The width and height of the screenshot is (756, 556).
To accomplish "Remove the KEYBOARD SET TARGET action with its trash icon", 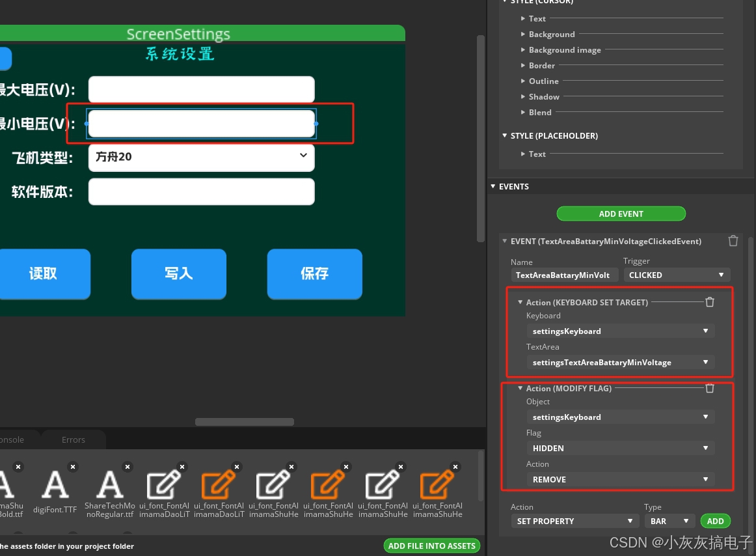I will click(x=710, y=301).
